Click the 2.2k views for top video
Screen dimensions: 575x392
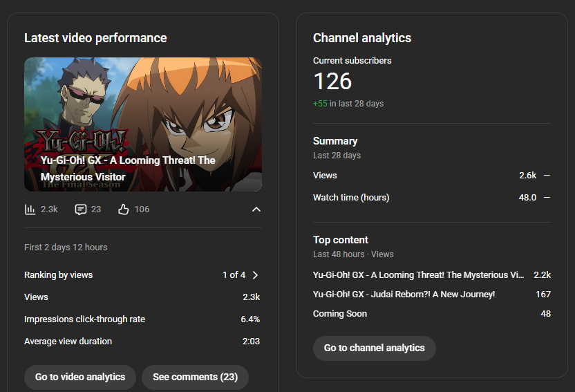(543, 275)
